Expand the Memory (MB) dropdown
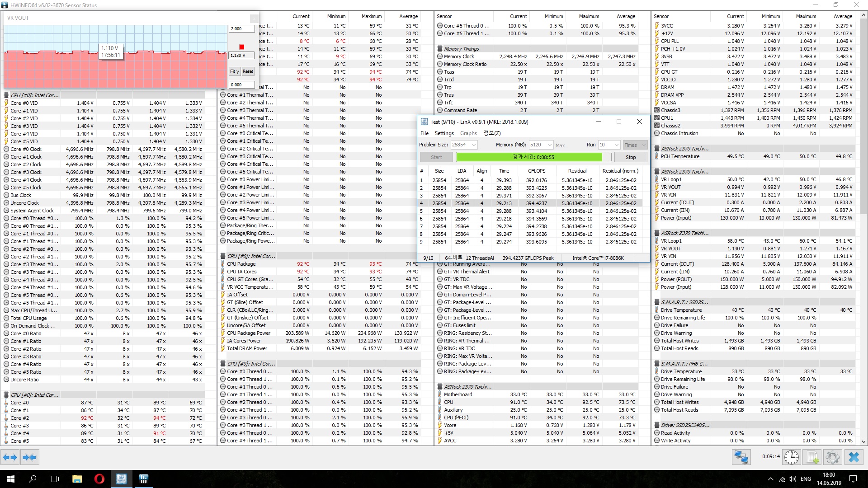This screenshot has height=488, width=868. (549, 145)
